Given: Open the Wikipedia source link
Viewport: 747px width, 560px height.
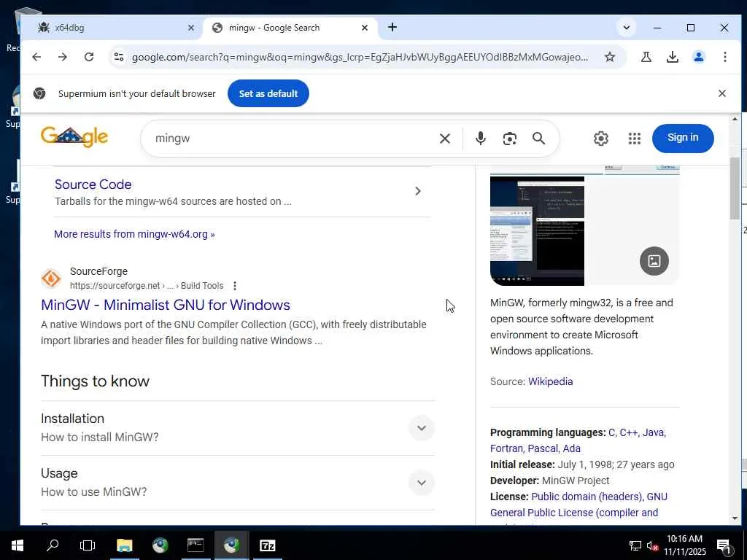Looking at the screenshot, I should [550, 381].
